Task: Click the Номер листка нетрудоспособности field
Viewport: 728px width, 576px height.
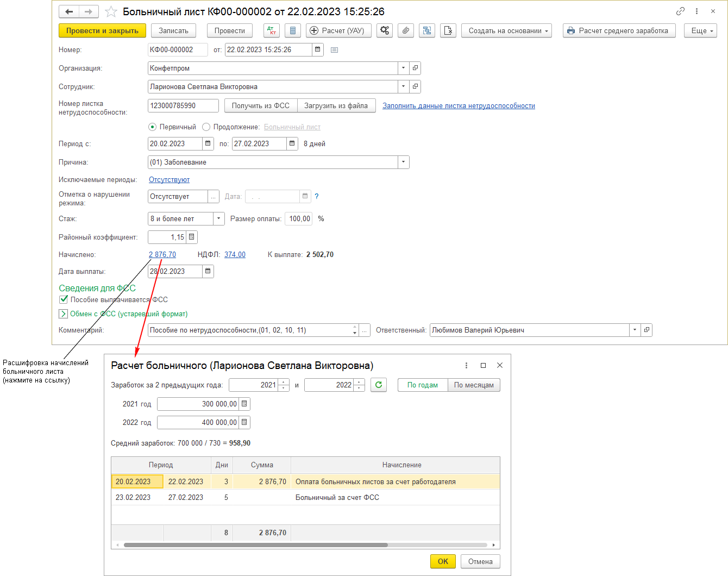Action: pos(183,105)
